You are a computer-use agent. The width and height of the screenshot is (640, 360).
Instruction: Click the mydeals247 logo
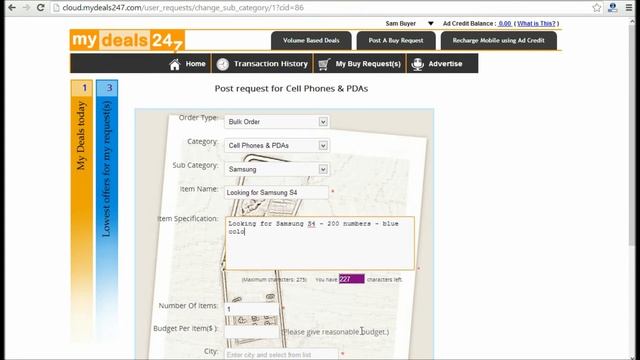(127, 40)
